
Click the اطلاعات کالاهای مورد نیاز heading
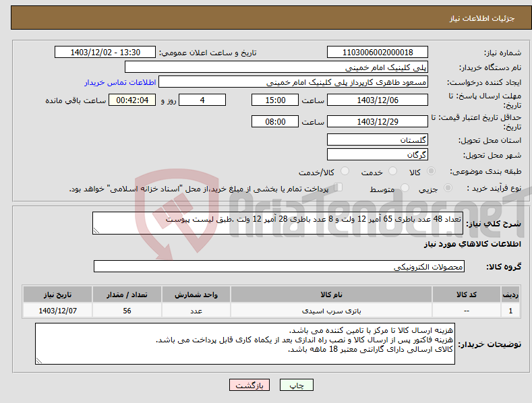[472, 244]
